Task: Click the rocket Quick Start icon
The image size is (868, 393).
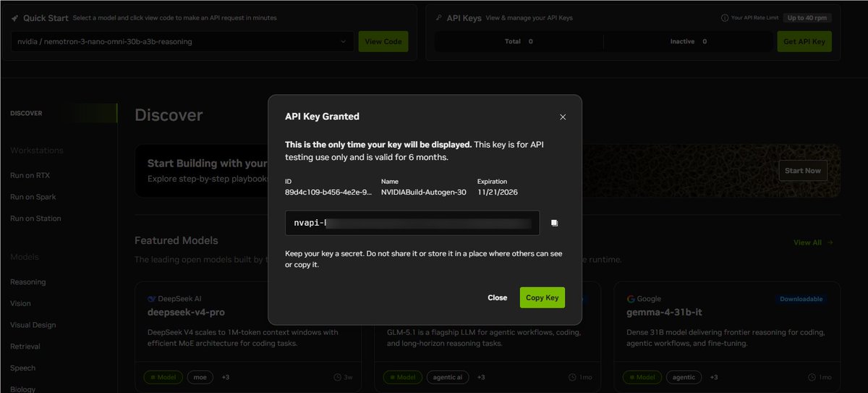Action: (15, 17)
